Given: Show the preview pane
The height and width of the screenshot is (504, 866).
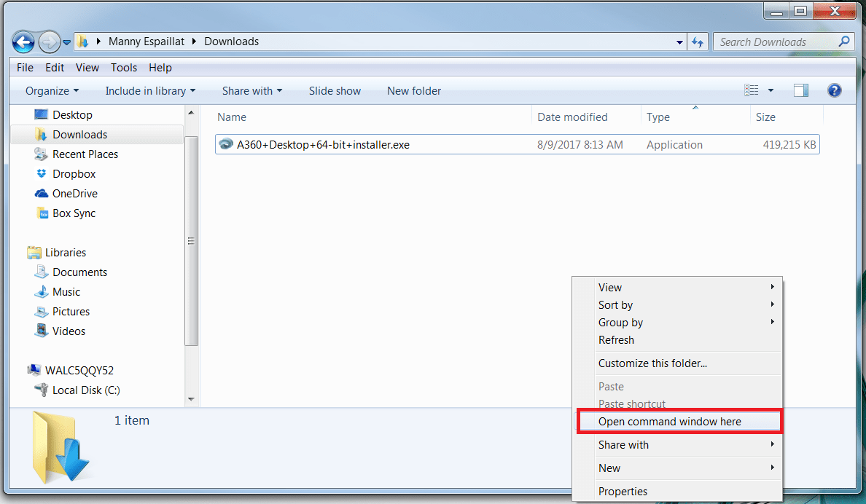Looking at the screenshot, I should pos(800,90).
